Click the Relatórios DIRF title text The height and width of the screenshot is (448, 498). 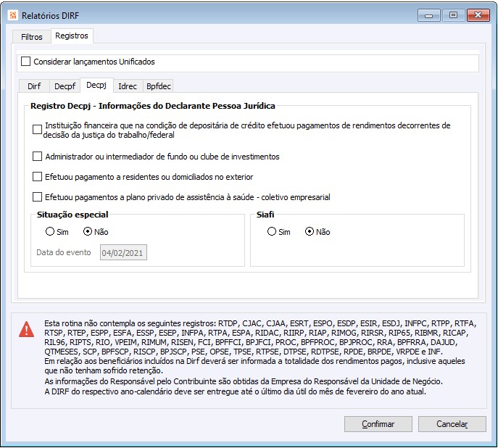pos(50,15)
